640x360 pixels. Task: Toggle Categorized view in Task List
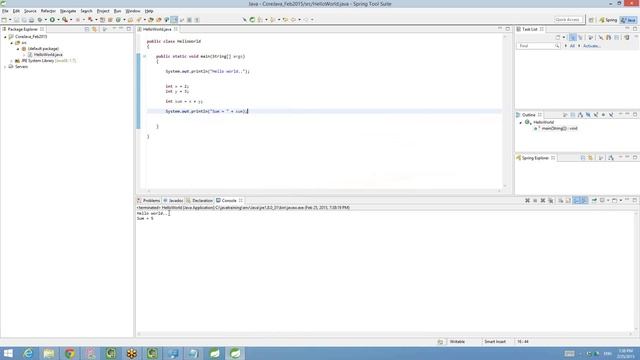pos(573,37)
